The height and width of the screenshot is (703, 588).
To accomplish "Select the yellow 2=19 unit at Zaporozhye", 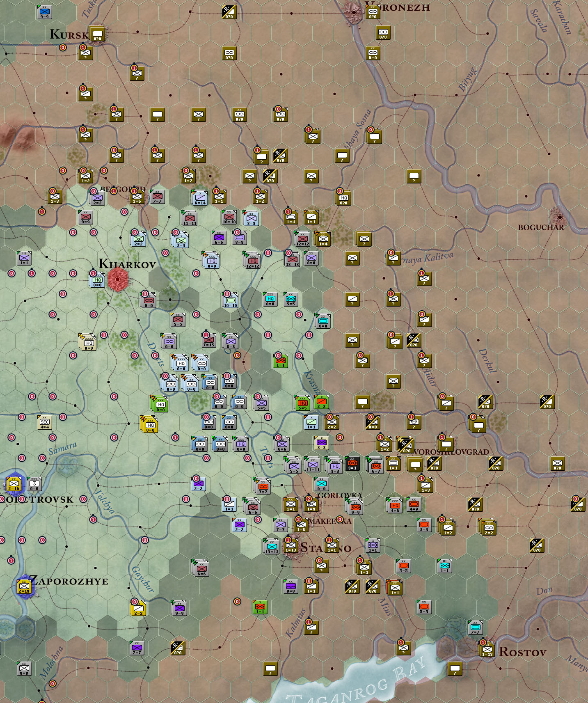I will coord(24,587).
